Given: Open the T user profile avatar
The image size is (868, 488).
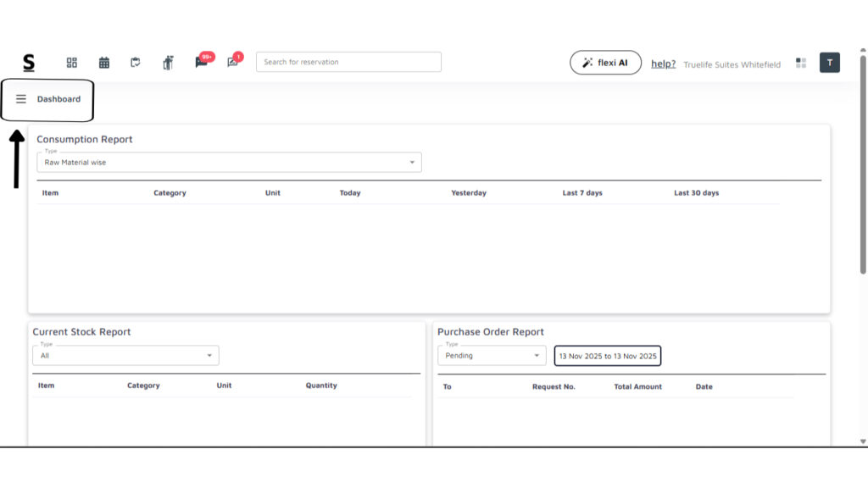Looking at the screenshot, I should [x=829, y=63].
